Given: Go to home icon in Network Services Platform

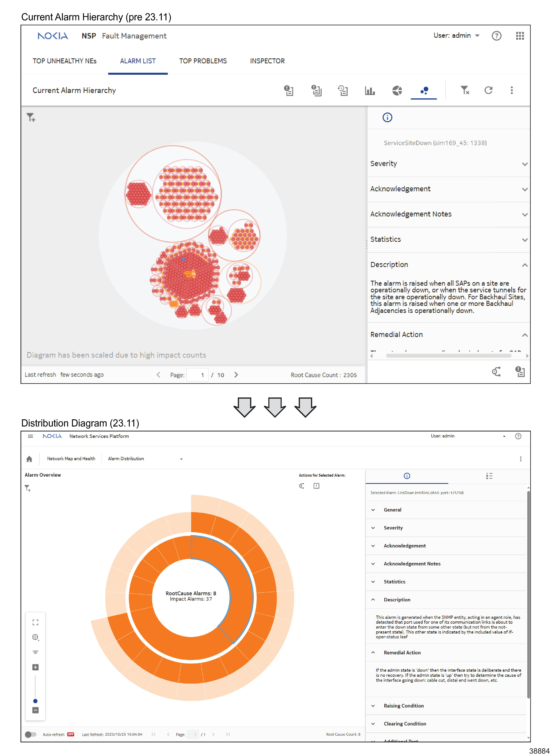Looking at the screenshot, I should click(x=29, y=459).
